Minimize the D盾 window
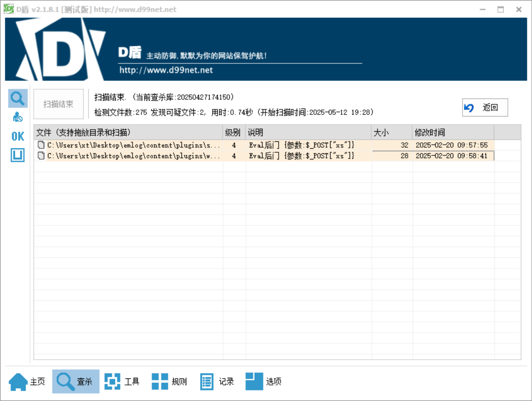Screen dimensions: 532x401 (x=483, y=10)
